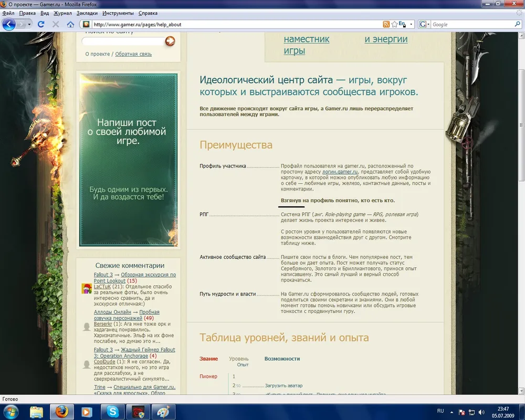This screenshot has width=525, height=420.
Task: Follow the логин.gamer.ru link
Action: (x=341, y=172)
